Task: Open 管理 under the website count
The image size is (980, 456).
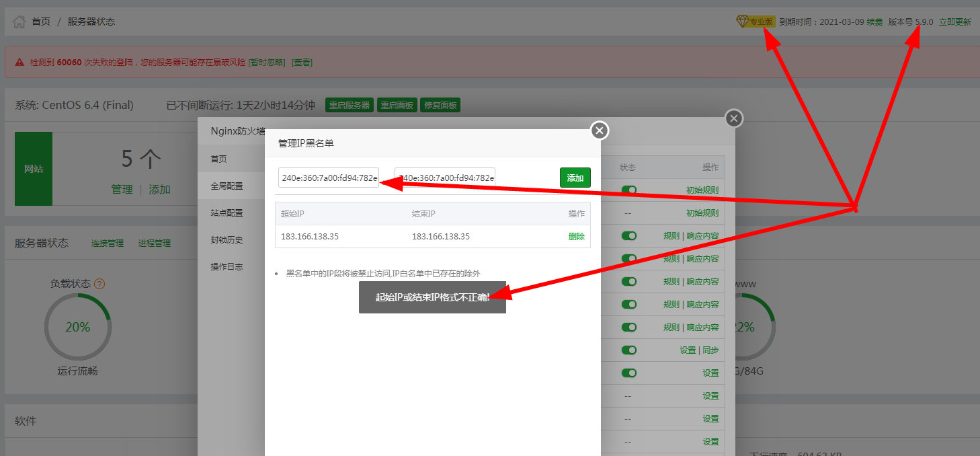Action: tap(122, 190)
